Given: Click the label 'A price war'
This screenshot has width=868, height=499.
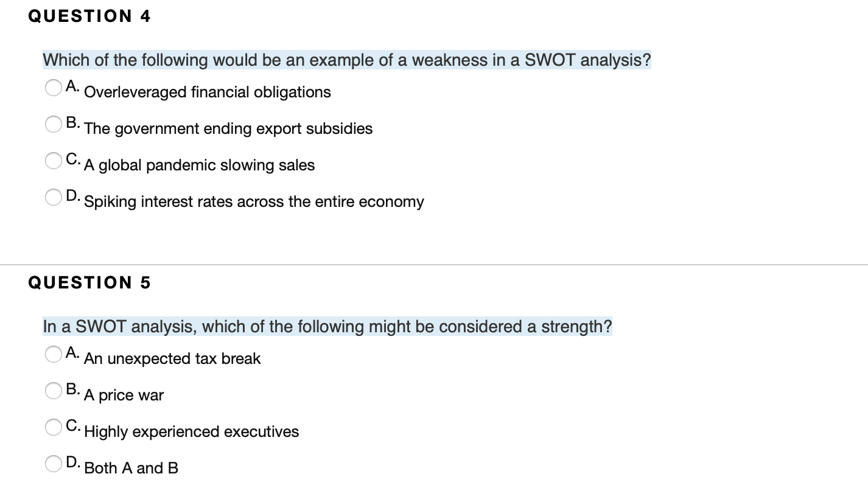Looking at the screenshot, I should [124, 396].
